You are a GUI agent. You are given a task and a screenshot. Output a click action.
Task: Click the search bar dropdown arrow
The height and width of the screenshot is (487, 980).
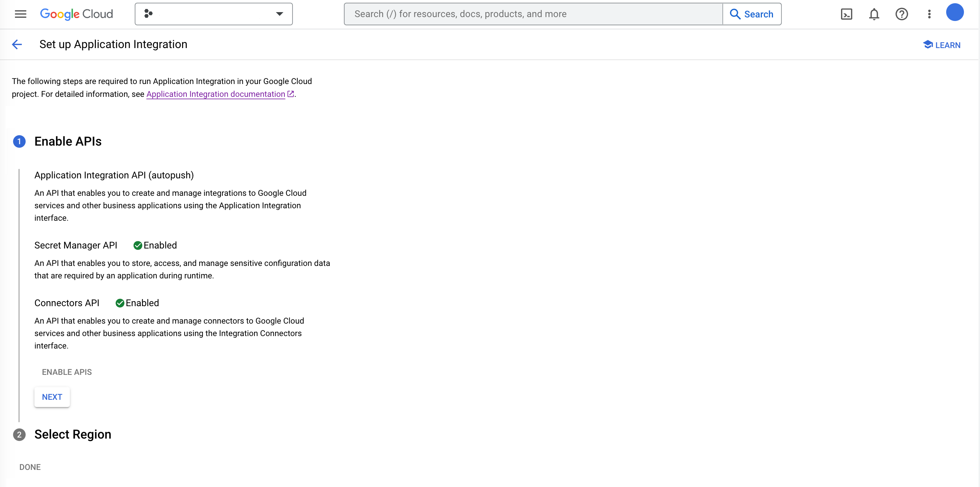[279, 14]
